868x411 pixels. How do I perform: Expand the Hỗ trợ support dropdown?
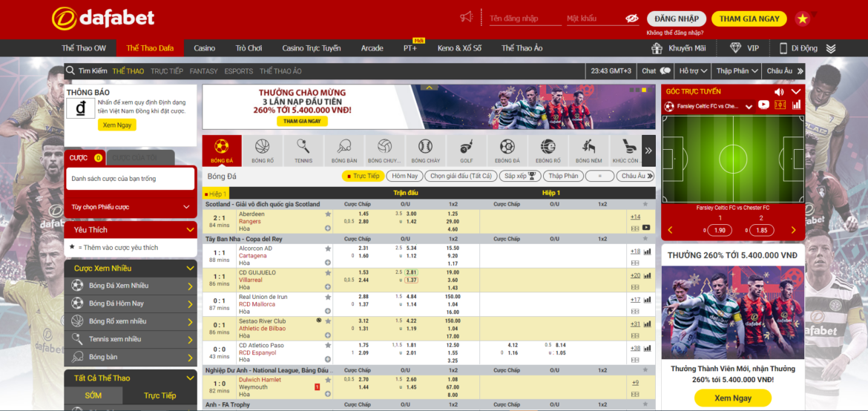[693, 71]
